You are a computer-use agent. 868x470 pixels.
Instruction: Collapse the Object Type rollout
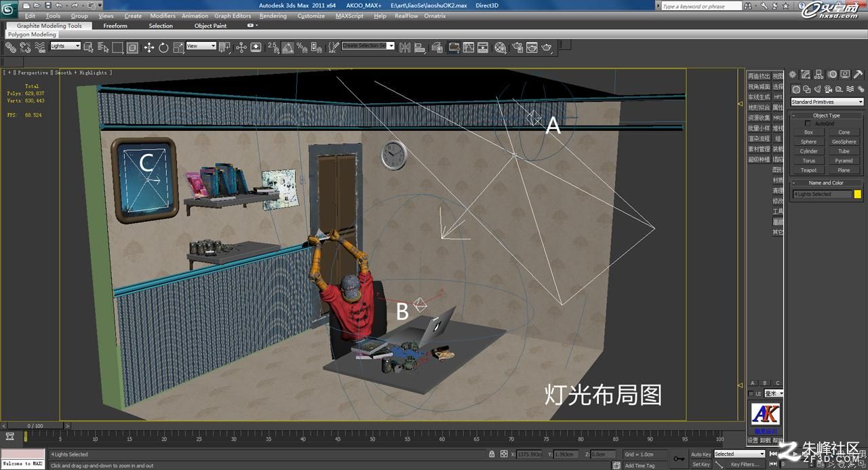point(826,115)
